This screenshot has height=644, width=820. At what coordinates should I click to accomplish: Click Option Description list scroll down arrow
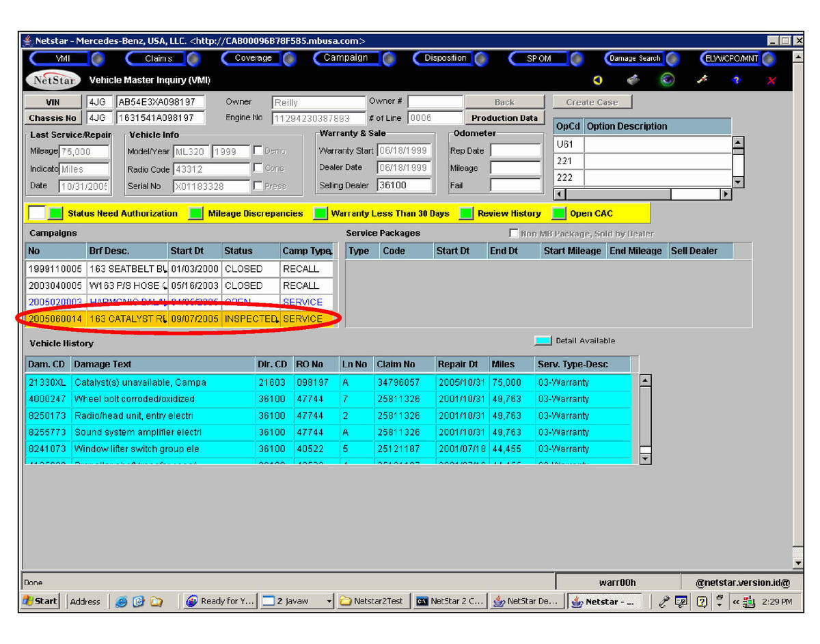click(x=738, y=182)
